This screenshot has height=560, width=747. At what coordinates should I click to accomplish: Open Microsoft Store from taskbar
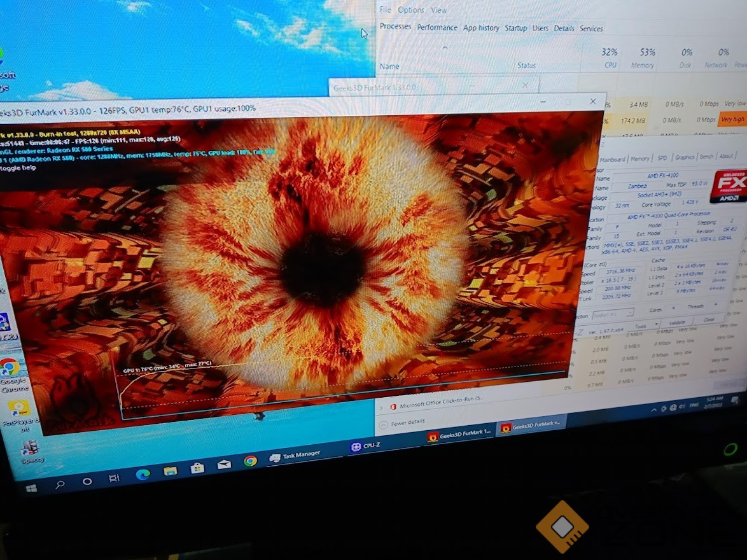click(x=197, y=468)
